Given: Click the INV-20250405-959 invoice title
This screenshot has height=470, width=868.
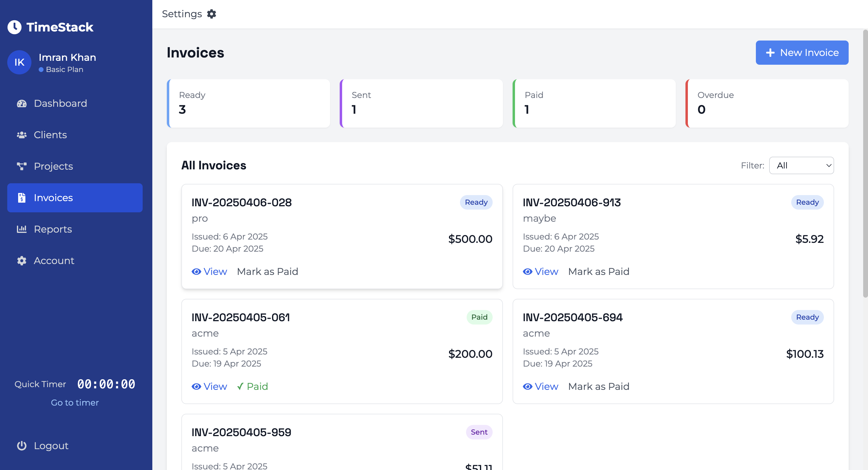Looking at the screenshot, I should (241, 432).
